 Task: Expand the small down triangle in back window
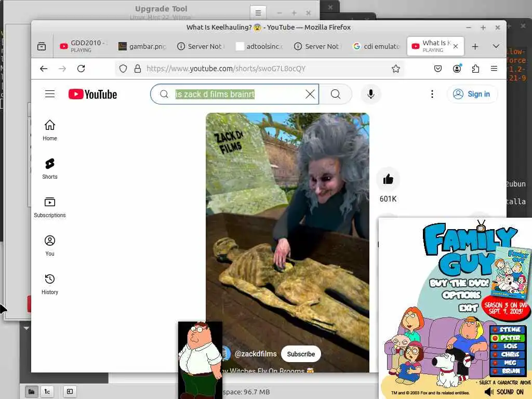click(x=26, y=328)
